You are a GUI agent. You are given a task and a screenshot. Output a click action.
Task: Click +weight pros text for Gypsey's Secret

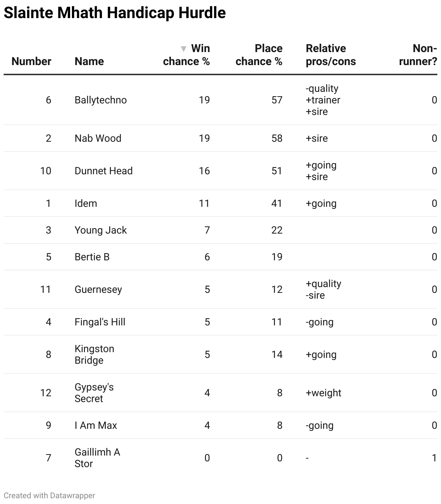point(324,393)
